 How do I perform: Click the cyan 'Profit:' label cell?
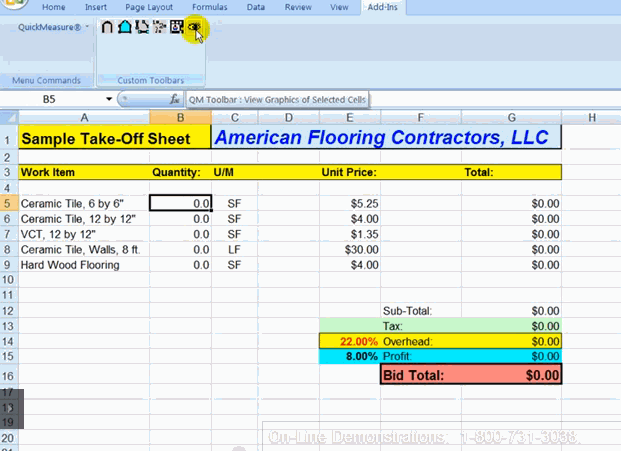tap(421, 356)
